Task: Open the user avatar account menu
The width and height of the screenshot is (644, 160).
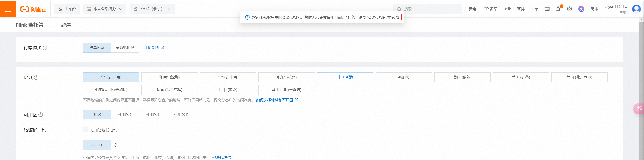Action: (636, 9)
